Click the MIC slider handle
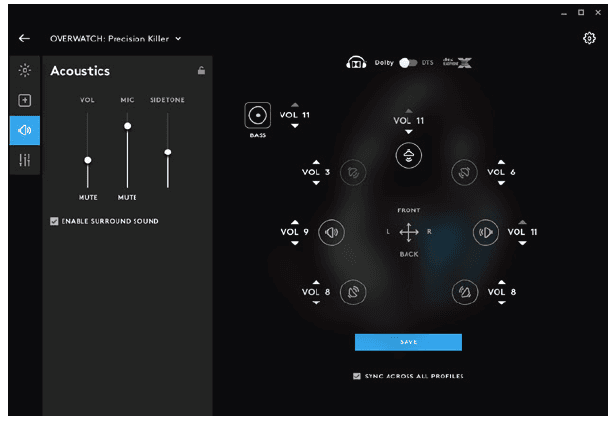Screen dimensions: 616x426 (x=127, y=126)
